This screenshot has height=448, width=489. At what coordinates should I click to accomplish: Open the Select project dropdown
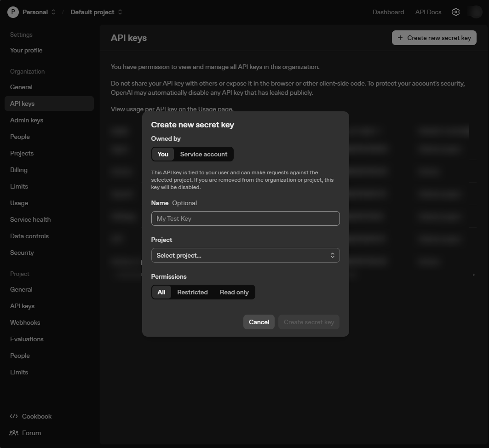coord(245,255)
